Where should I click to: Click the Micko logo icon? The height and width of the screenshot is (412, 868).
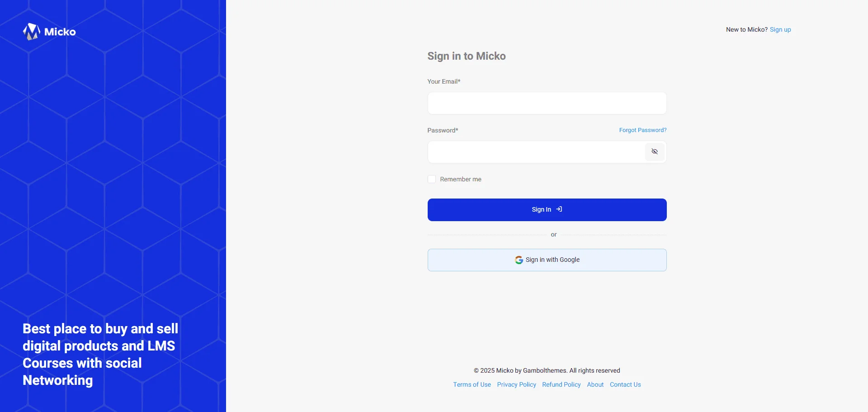pos(31,32)
